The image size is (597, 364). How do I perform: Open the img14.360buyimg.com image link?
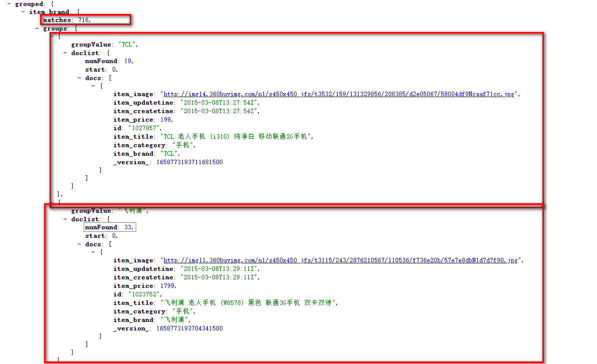pyautogui.click(x=340, y=94)
